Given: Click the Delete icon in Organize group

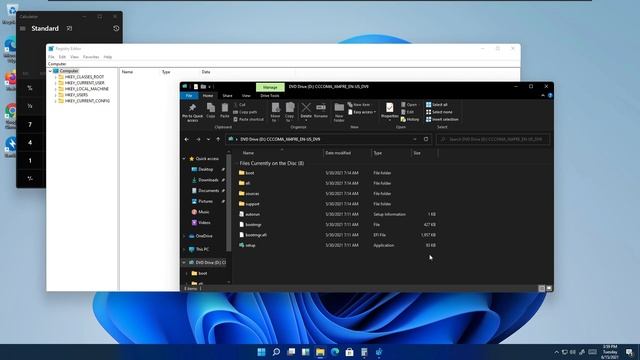Looking at the screenshot, I should coord(306,111).
